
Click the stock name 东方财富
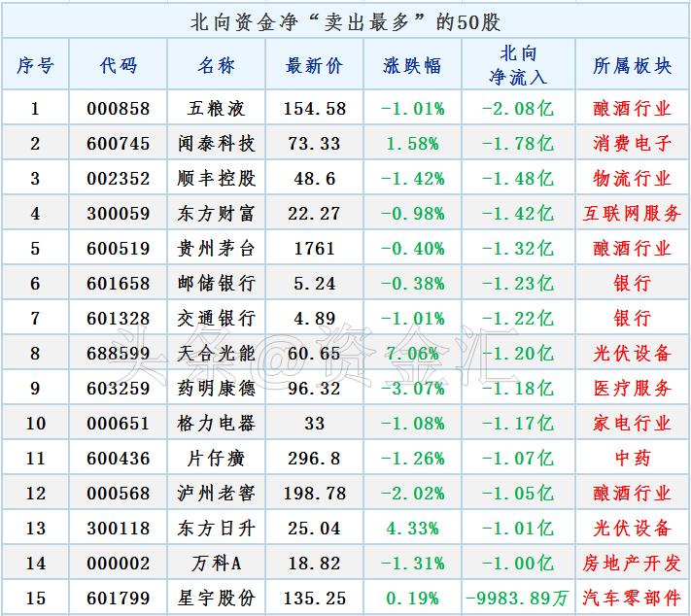[x=216, y=213]
